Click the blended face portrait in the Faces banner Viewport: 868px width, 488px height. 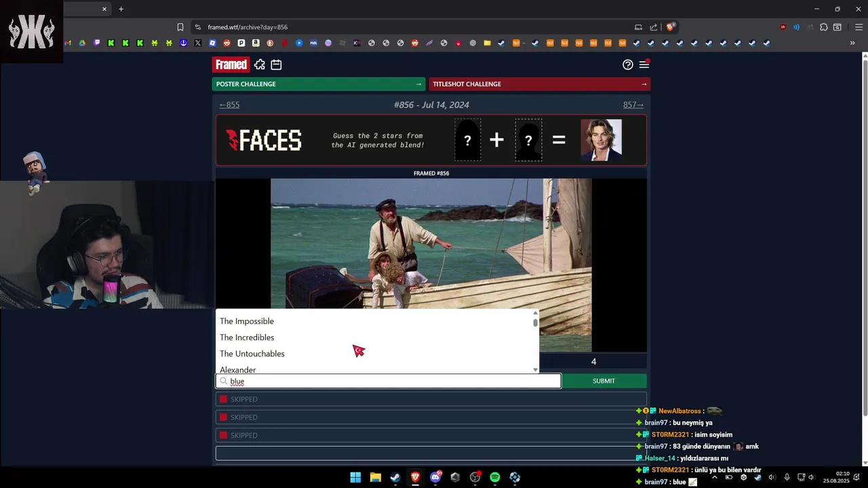click(x=601, y=140)
